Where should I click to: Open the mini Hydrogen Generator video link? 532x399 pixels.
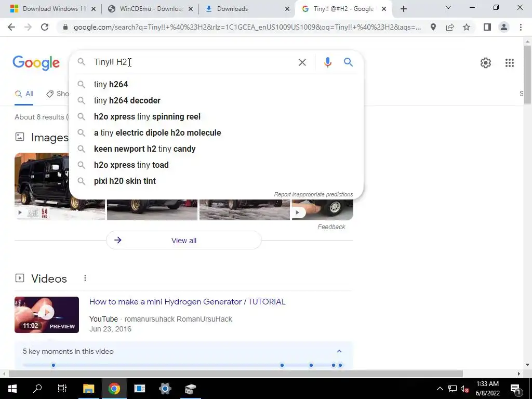187,302
